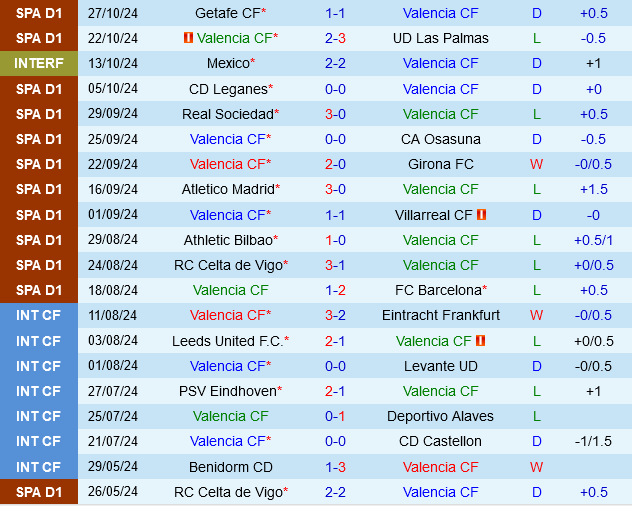This screenshot has height=506, width=632.
Task: Click the red card icon next to Villarreal CF
Action: 481,215
